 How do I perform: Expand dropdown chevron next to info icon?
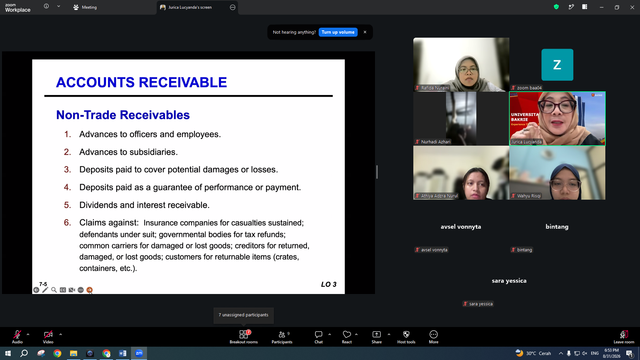pos(58,7)
